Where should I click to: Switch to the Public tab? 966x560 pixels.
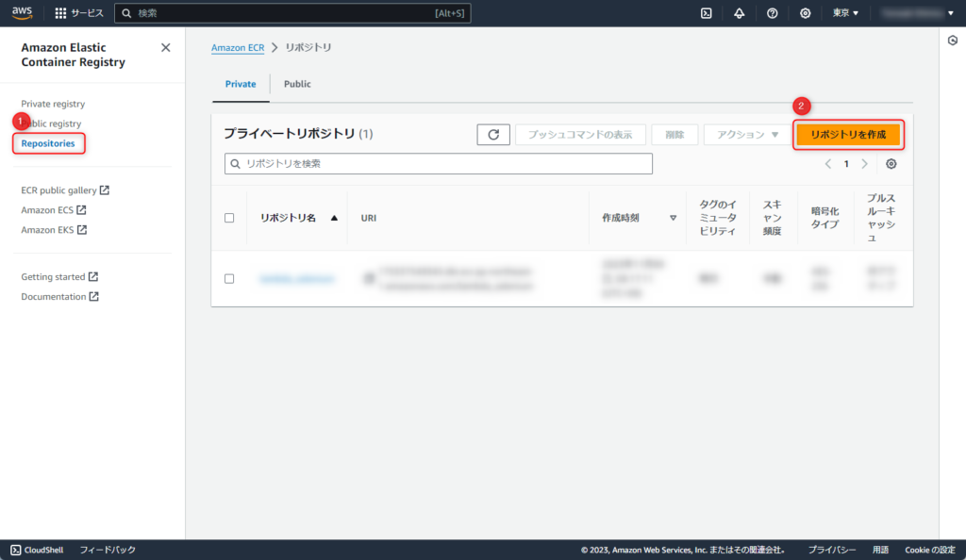(x=297, y=84)
